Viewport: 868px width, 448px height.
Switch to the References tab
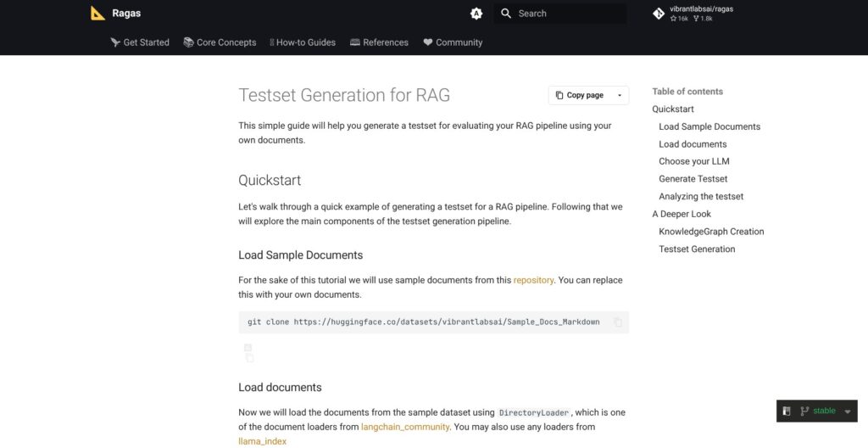pos(379,42)
